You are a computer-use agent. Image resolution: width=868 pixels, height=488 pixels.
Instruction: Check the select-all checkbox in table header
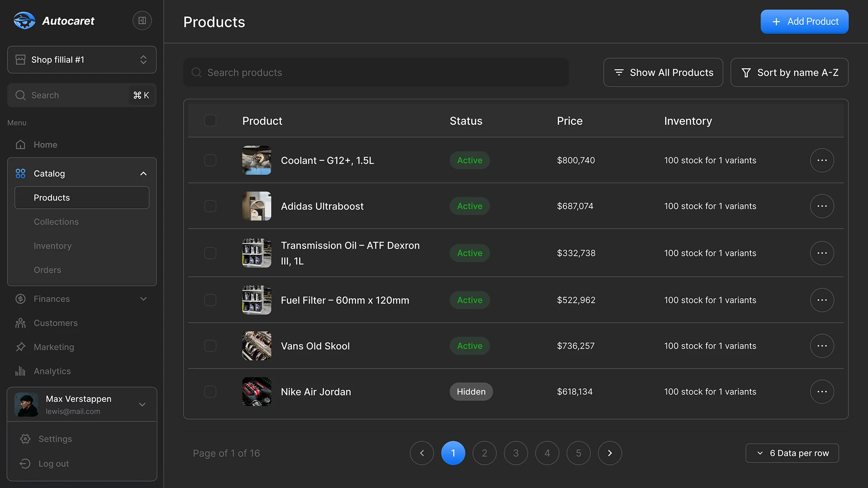point(210,120)
